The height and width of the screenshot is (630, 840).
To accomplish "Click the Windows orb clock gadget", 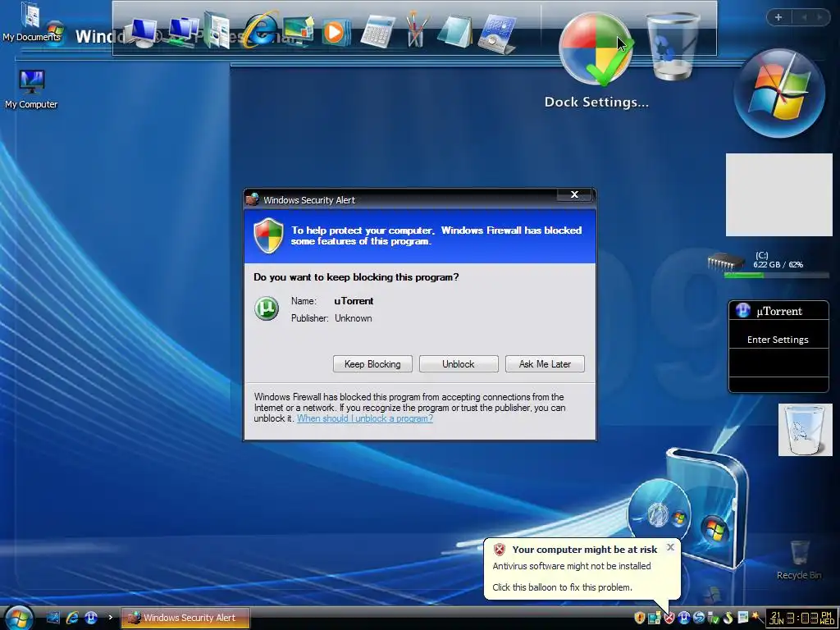I will coord(779,94).
